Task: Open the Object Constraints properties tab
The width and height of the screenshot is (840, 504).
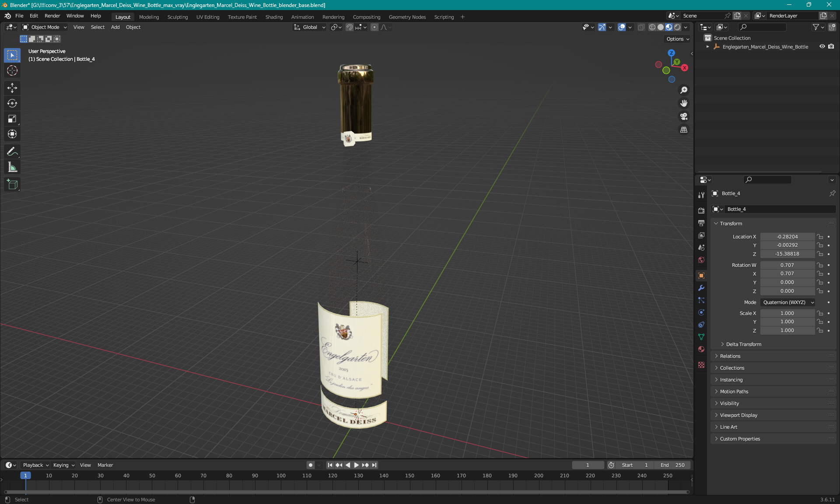Action: coord(701,325)
